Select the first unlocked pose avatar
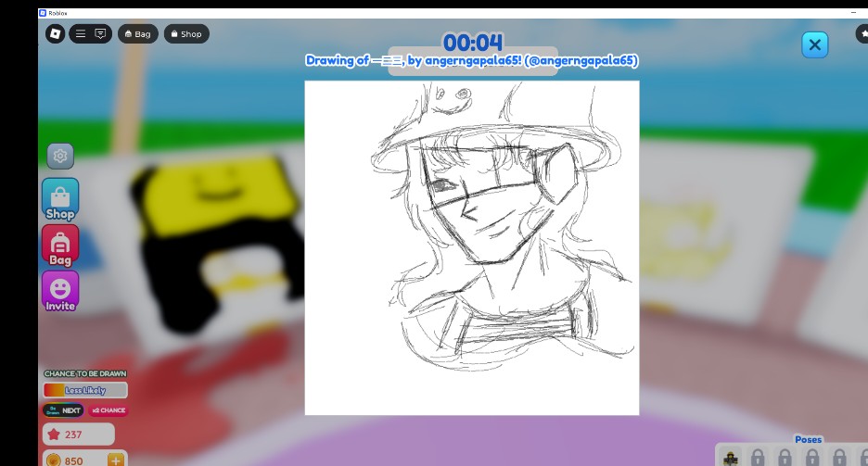 tap(731, 458)
